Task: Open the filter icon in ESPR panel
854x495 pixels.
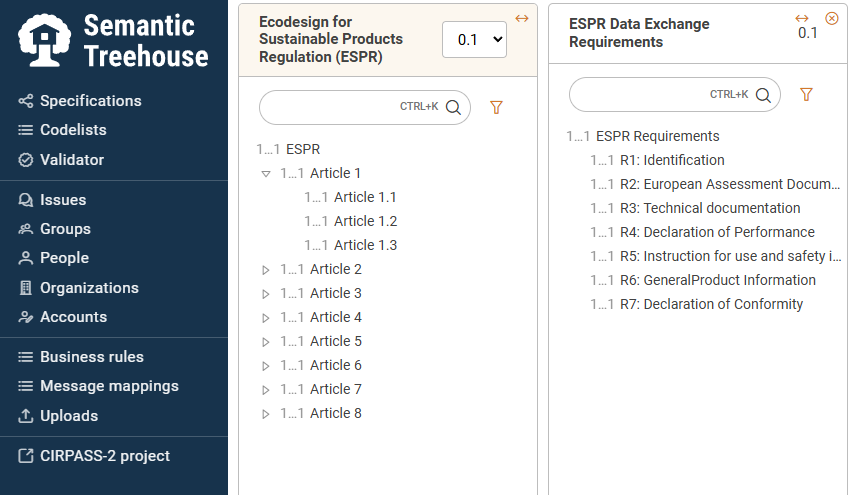Action: pyautogui.click(x=496, y=107)
